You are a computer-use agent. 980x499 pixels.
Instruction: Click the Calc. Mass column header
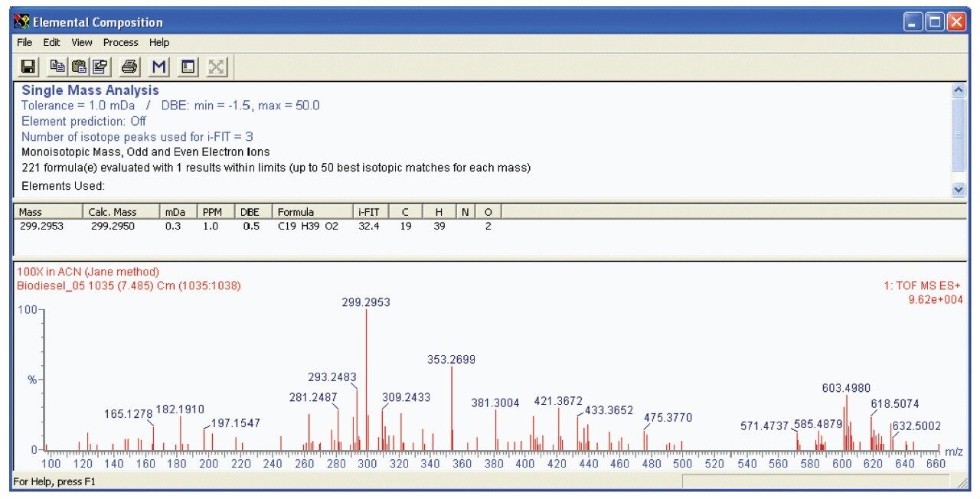[121, 212]
